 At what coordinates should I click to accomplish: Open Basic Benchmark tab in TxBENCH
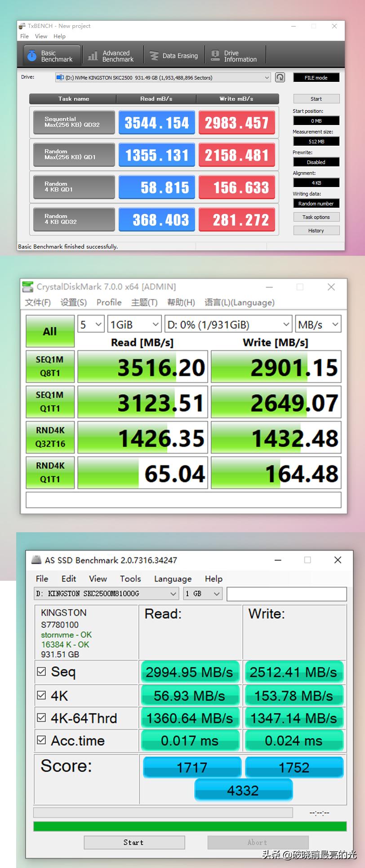[52, 56]
